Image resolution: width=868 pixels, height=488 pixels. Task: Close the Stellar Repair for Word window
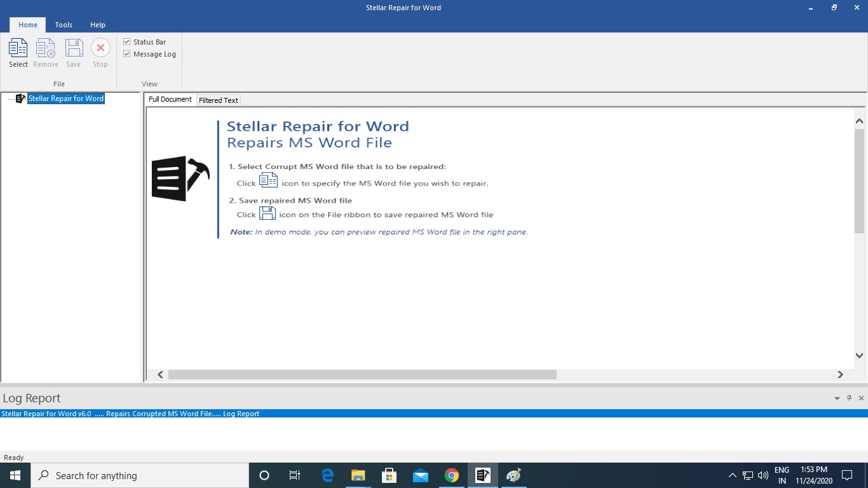(857, 8)
